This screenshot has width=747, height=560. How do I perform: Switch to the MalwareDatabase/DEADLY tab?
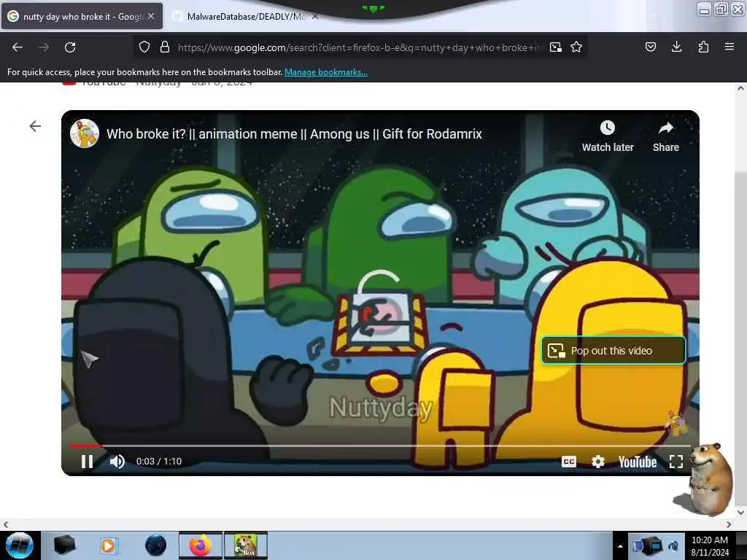[246, 17]
